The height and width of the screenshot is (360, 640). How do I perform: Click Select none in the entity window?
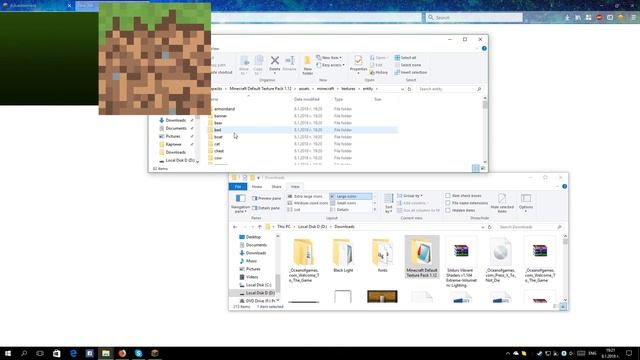pos(408,65)
